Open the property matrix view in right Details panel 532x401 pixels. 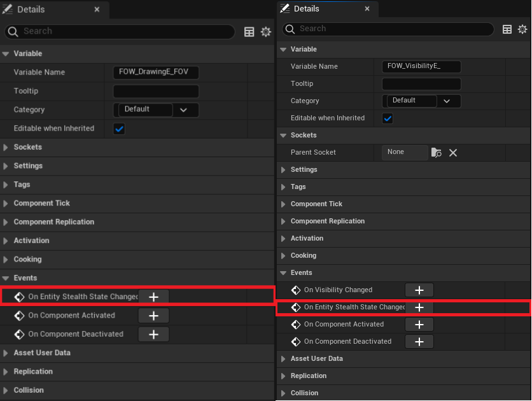[507, 29]
